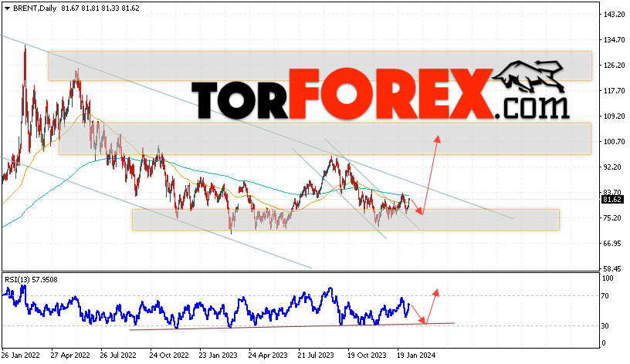Click the 23 Jan 2023 date label
630x364 pixels.
click(x=218, y=356)
